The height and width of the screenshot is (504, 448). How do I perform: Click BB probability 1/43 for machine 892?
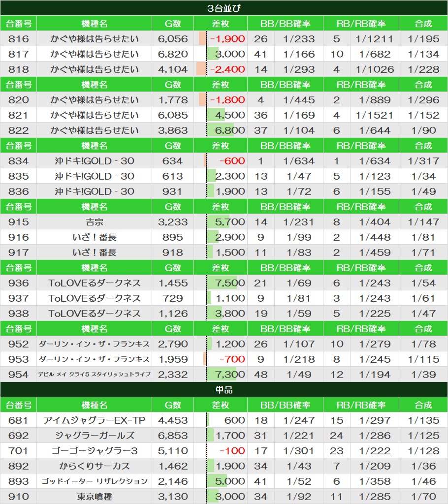299,467
